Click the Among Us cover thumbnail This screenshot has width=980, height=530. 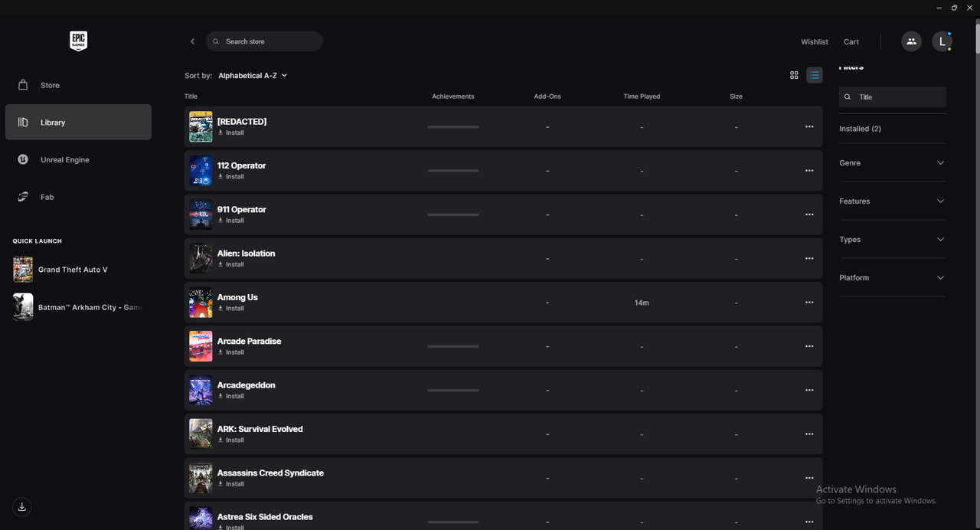pos(201,303)
